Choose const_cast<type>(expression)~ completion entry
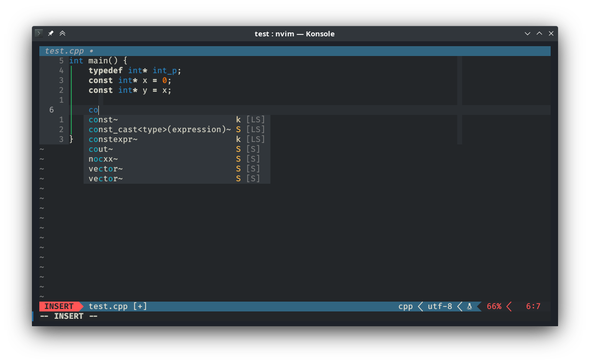 pyautogui.click(x=177, y=130)
